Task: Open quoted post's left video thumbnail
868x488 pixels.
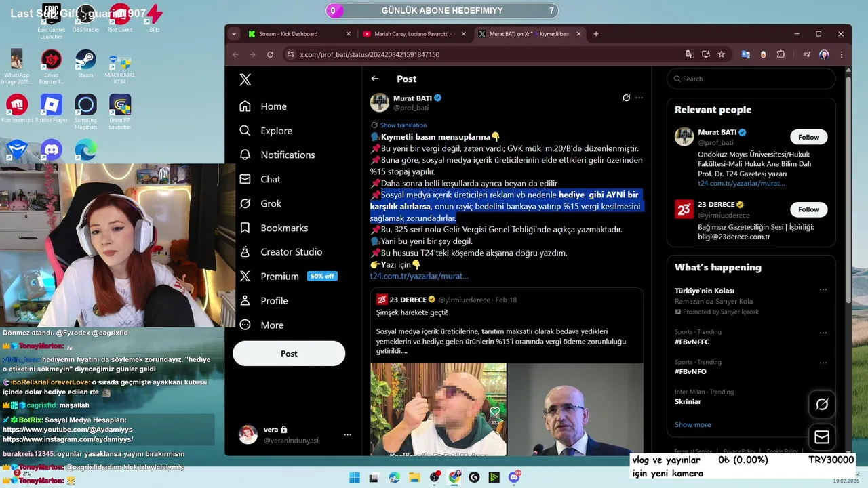Action: point(438,409)
